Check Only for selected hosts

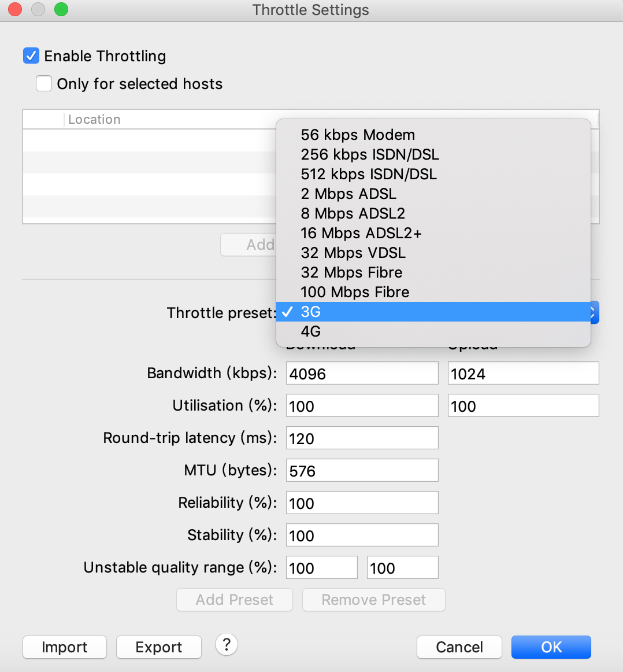(44, 84)
